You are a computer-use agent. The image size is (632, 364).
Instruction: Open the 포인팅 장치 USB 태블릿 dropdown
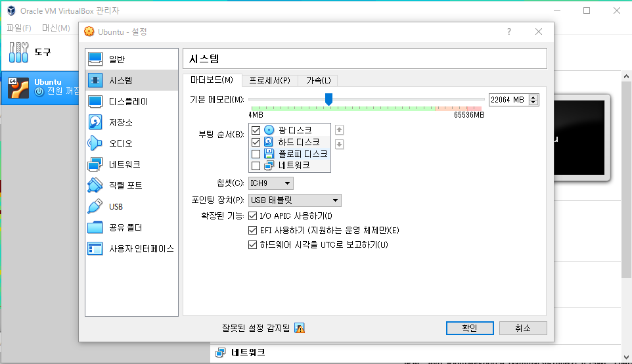tap(294, 200)
